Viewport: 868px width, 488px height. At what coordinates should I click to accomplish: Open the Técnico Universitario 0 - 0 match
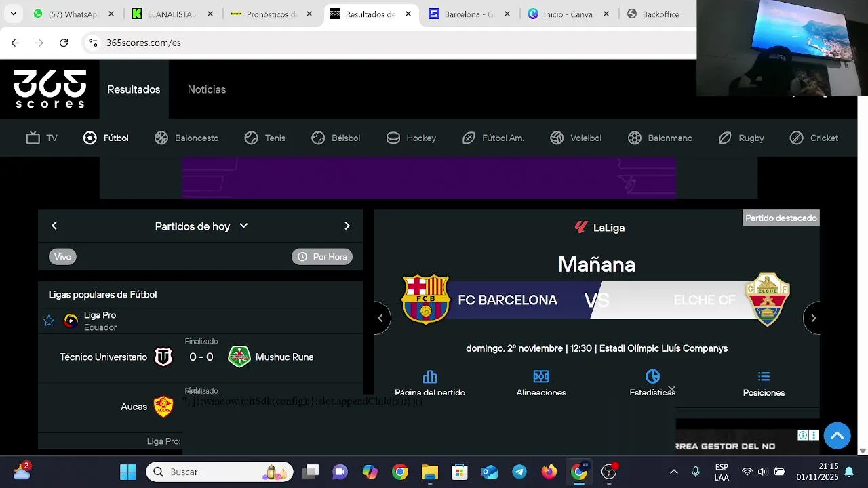pos(201,358)
